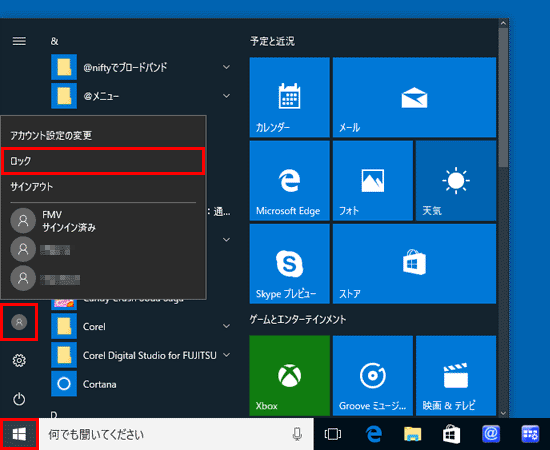Open the フォト tile

pos(373,181)
